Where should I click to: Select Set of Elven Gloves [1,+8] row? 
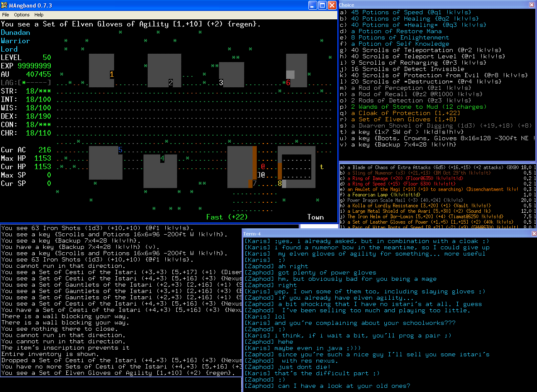coord(398,119)
